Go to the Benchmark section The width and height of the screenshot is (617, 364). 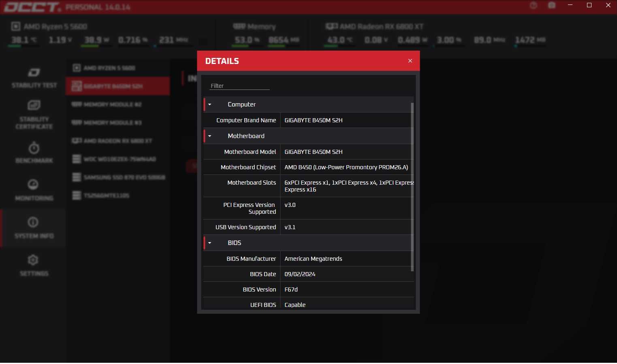pyautogui.click(x=34, y=153)
